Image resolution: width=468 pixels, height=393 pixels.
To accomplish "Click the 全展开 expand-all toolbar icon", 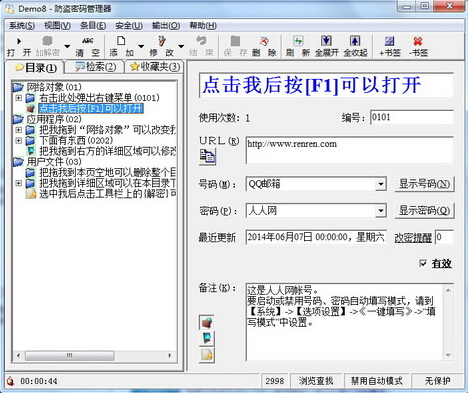I will point(326,41).
